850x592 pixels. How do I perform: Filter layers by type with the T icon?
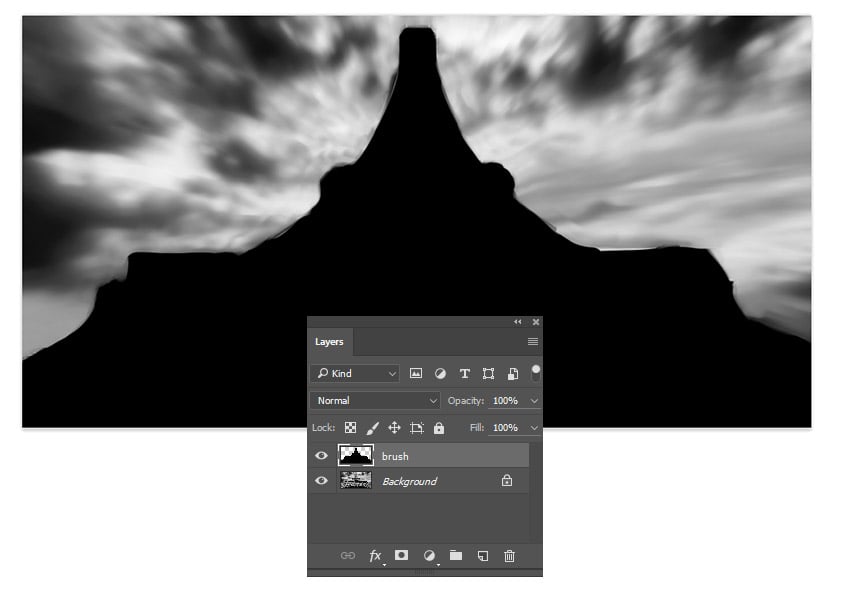[x=464, y=373]
